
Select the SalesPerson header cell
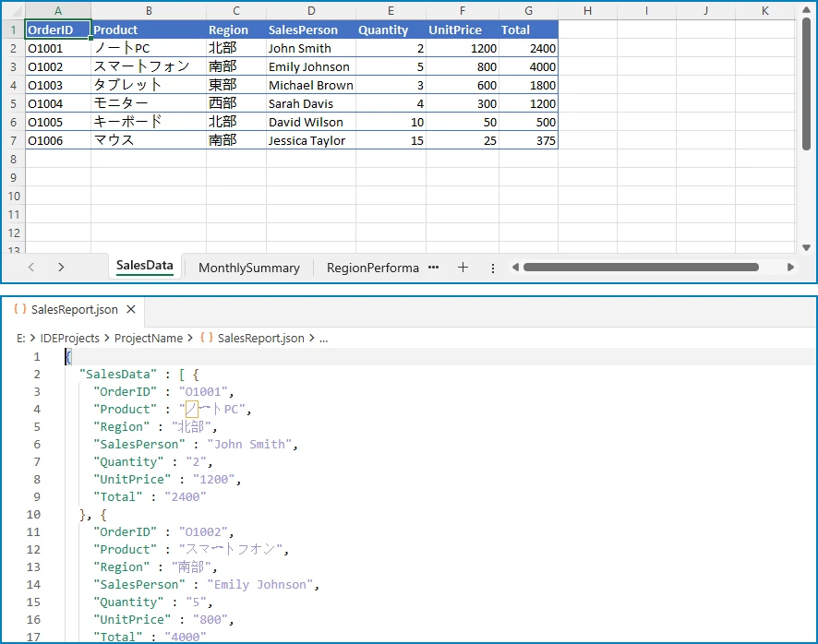[311, 30]
